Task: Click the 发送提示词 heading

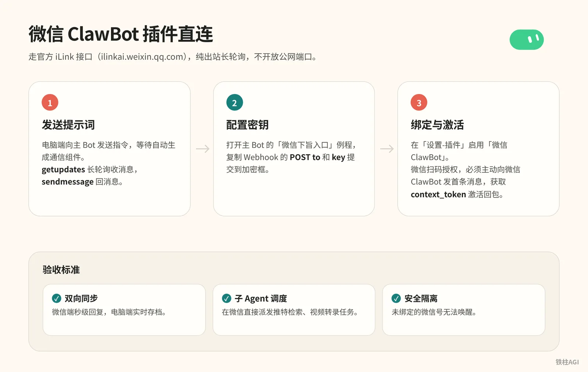Action: click(x=68, y=125)
